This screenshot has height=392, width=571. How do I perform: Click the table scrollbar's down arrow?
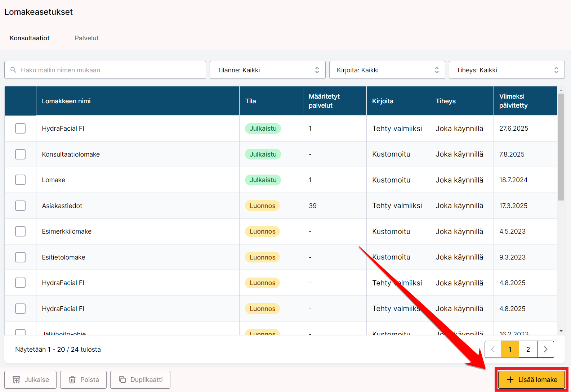tap(561, 331)
